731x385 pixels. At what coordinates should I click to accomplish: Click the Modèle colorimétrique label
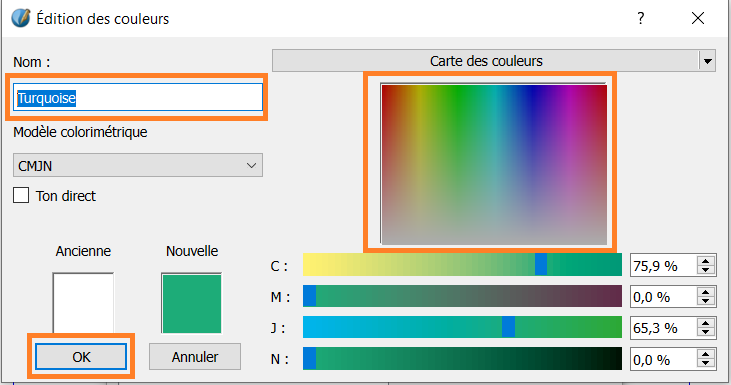click(x=80, y=132)
